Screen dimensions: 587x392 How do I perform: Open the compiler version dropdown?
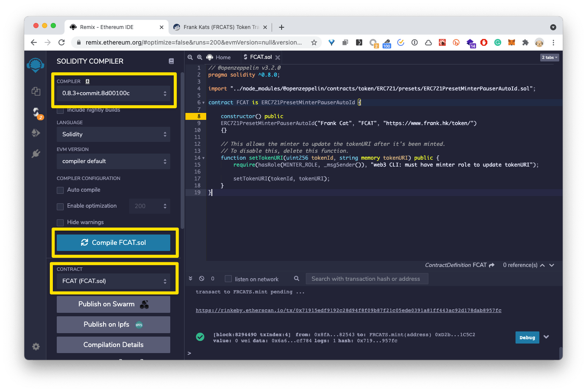coord(114,93)
